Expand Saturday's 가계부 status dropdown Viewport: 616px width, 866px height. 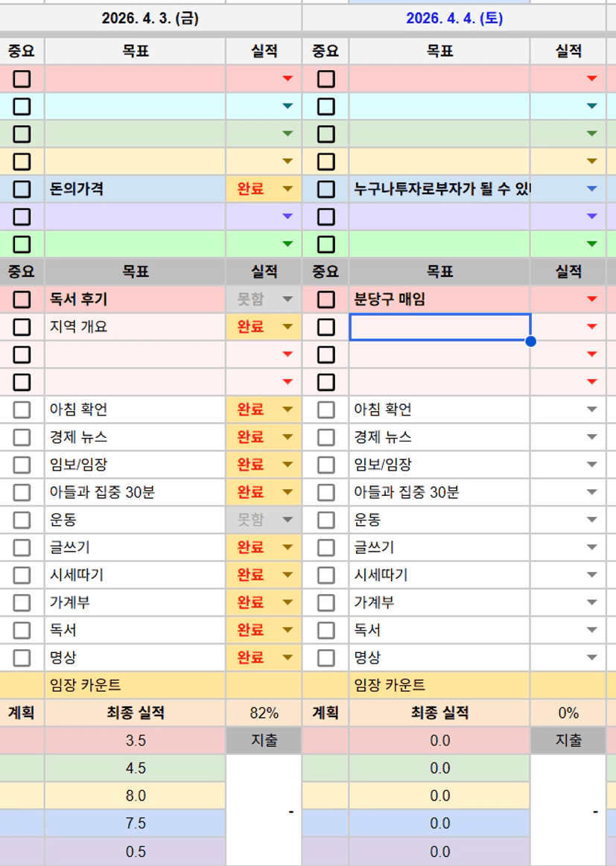coord(592,602)
